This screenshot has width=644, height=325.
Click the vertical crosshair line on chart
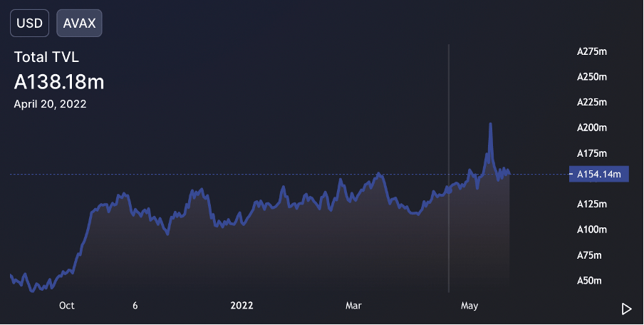pos(449,168)
